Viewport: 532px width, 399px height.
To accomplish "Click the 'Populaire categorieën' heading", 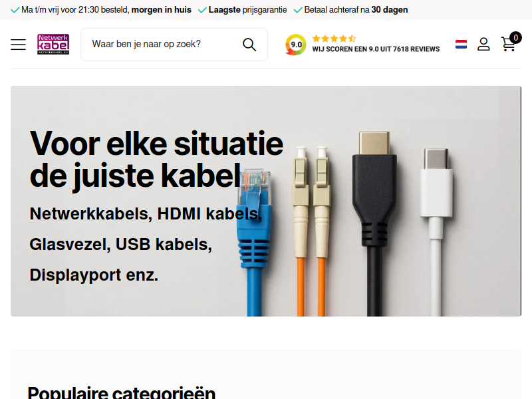I will [122, 392].
